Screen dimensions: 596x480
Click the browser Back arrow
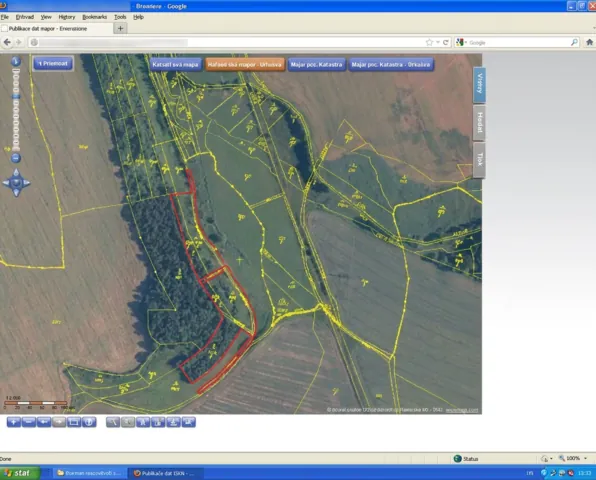coord(7,42)
